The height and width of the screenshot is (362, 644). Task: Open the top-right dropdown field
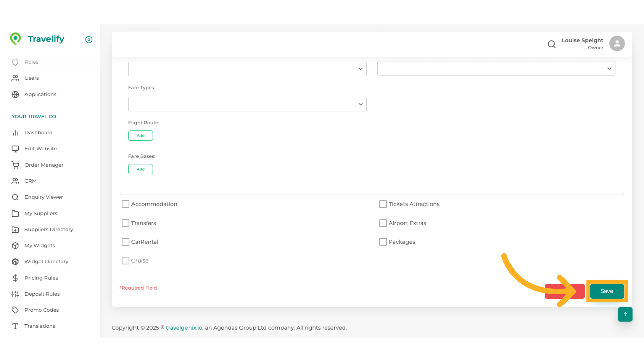496,68
